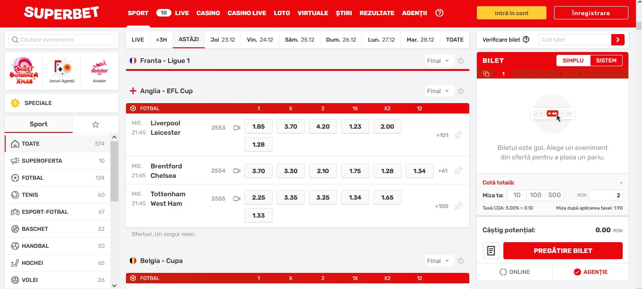Open the Live section in top navigation
Viewport: 644px width, 289px height.
182,13
